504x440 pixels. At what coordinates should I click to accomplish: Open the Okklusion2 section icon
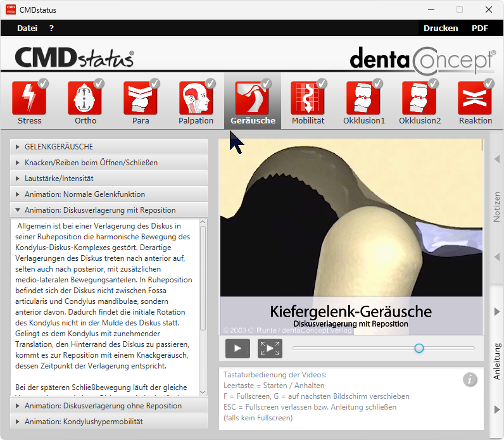click(x=419, y=98)
